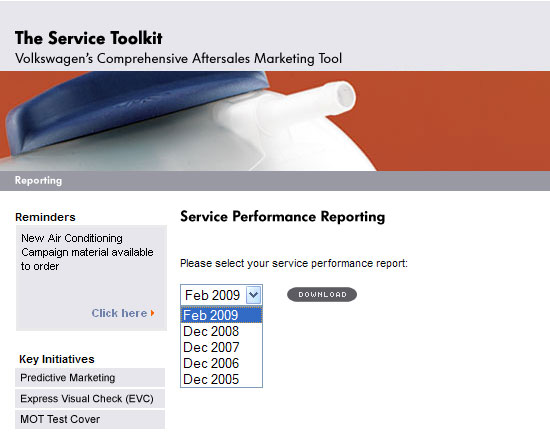Click the iron banner image
This screenshot has height=446, width=550.
(x=275, y=121)
